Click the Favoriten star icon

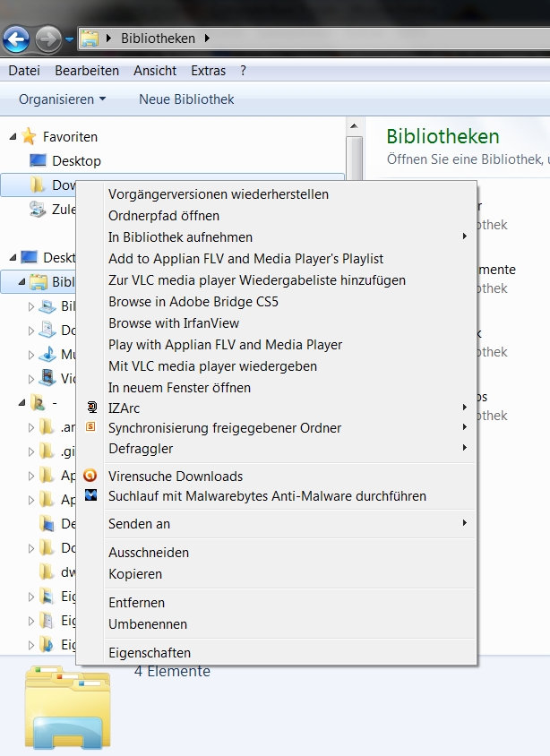click(29, 136)
